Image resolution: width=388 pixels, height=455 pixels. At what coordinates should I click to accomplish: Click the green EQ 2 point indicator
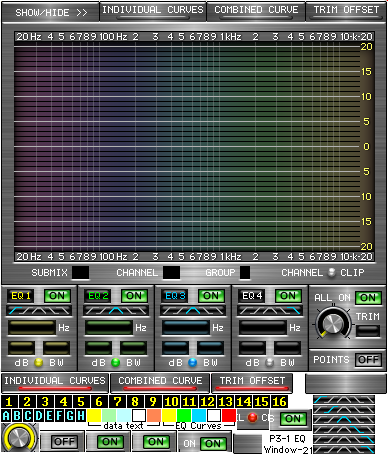116,362
